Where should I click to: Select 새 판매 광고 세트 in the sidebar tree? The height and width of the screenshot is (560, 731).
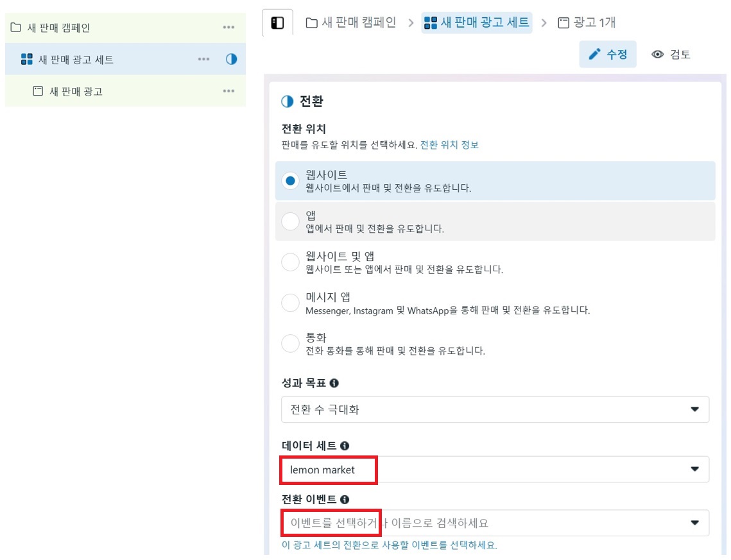click(125, 59)
